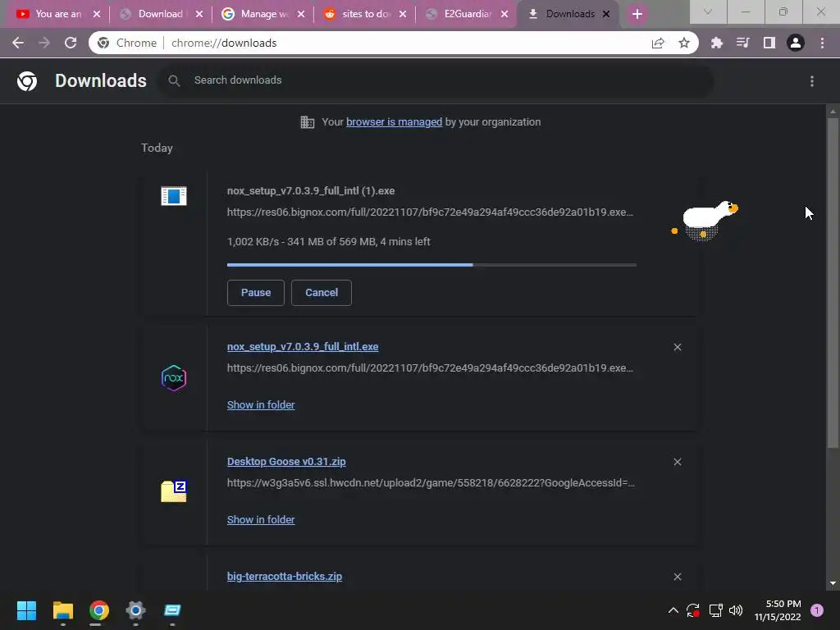This screenshot has width=840, height=630.
Task: Open the clock showing 5:50 PM
Action: tap(778, 610)
